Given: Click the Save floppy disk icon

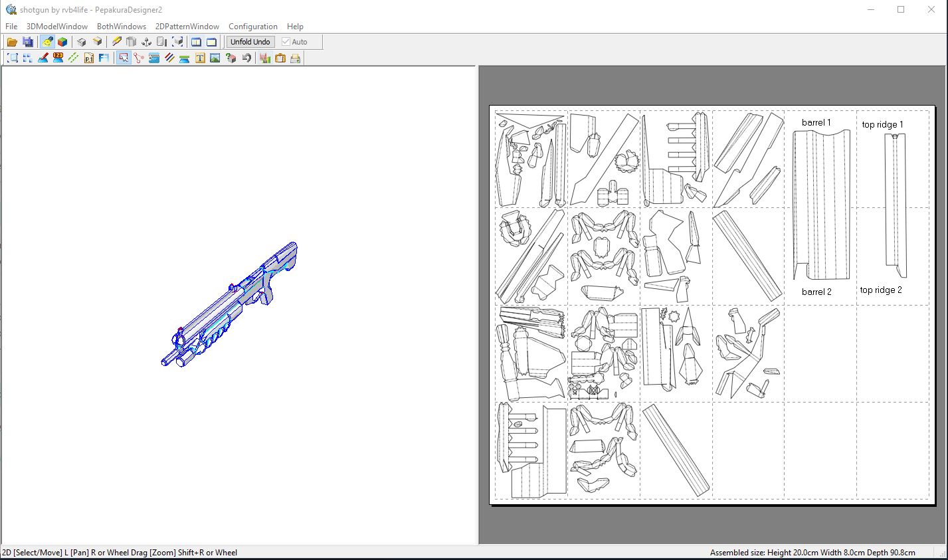Looking at the screenshot, I should point(28,42).
